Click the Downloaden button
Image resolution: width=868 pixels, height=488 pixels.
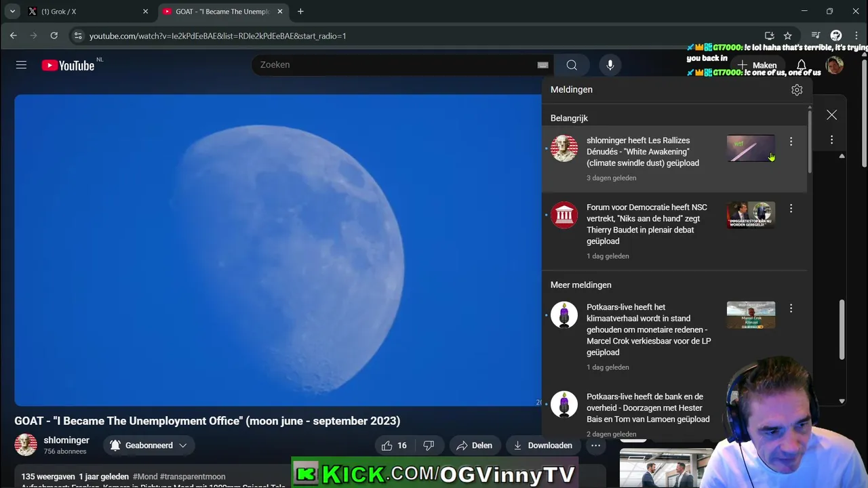(542, 445)
